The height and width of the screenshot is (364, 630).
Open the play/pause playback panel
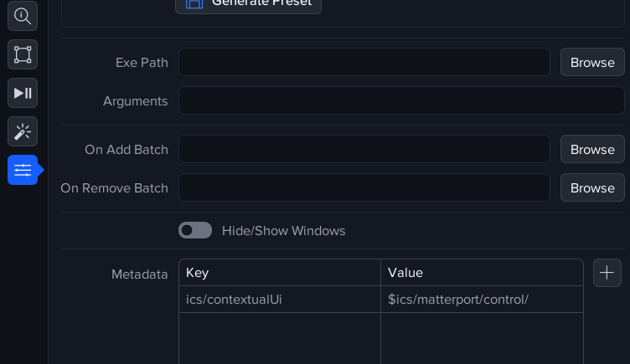[23, 93]
